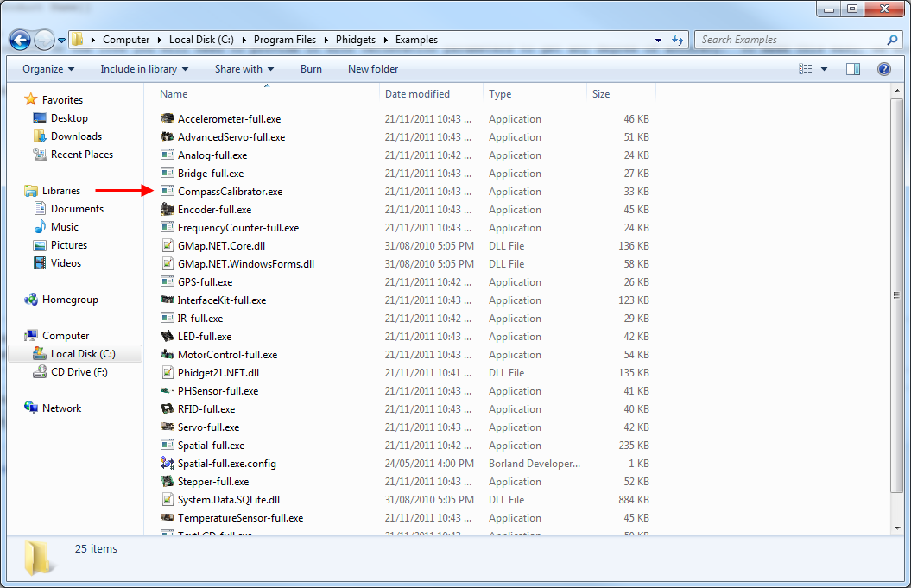Create a New folder

point(373,69)
